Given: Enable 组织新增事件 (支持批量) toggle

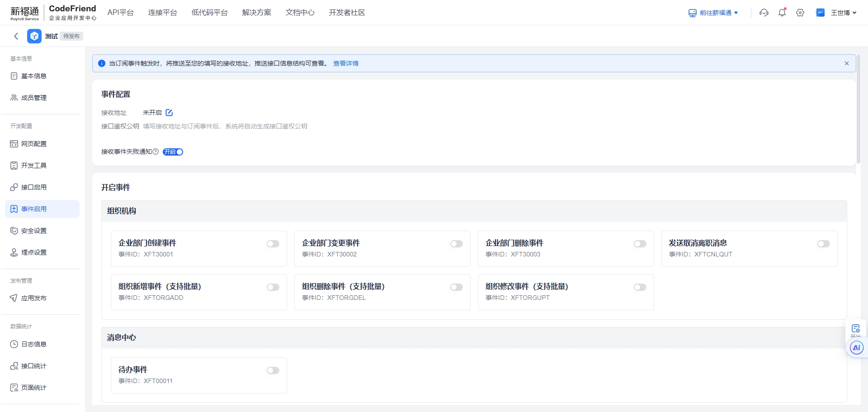Looking at the screenshot, I should point(273,287).
